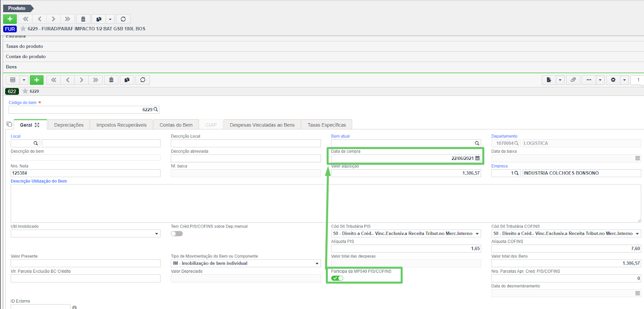Follow the Bem atual label link
This screenshot has width=644, height=309.
point(340,136)
